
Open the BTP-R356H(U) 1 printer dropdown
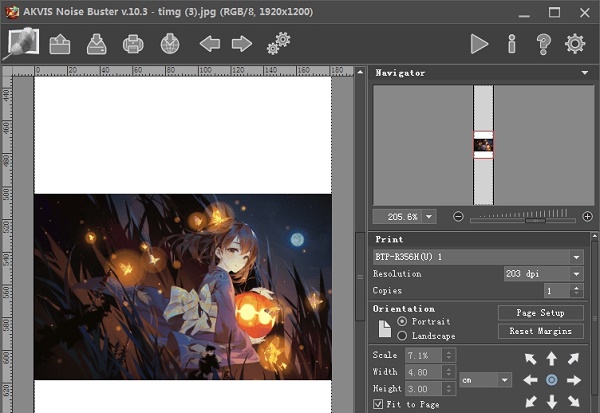coord(576,257)
